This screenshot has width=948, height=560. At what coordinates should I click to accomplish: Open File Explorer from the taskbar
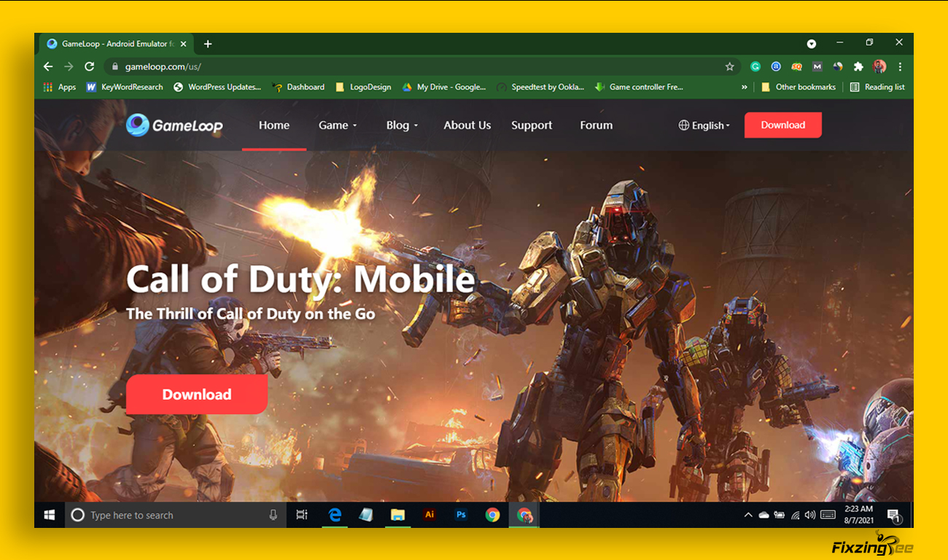[397, 515]
